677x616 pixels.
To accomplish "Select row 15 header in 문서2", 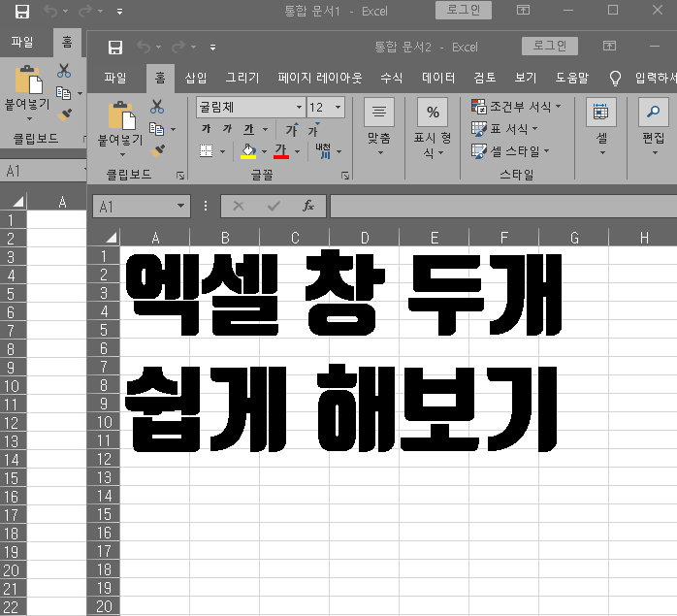I will pos(104,514).
